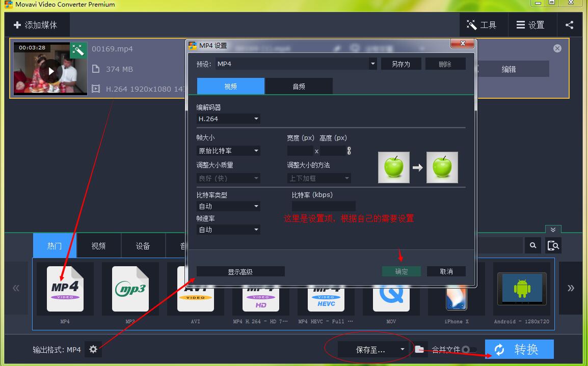Click the magic wand enhance icon on thumbnail
This screenshot has width=588, height=366.
[78, 50]
